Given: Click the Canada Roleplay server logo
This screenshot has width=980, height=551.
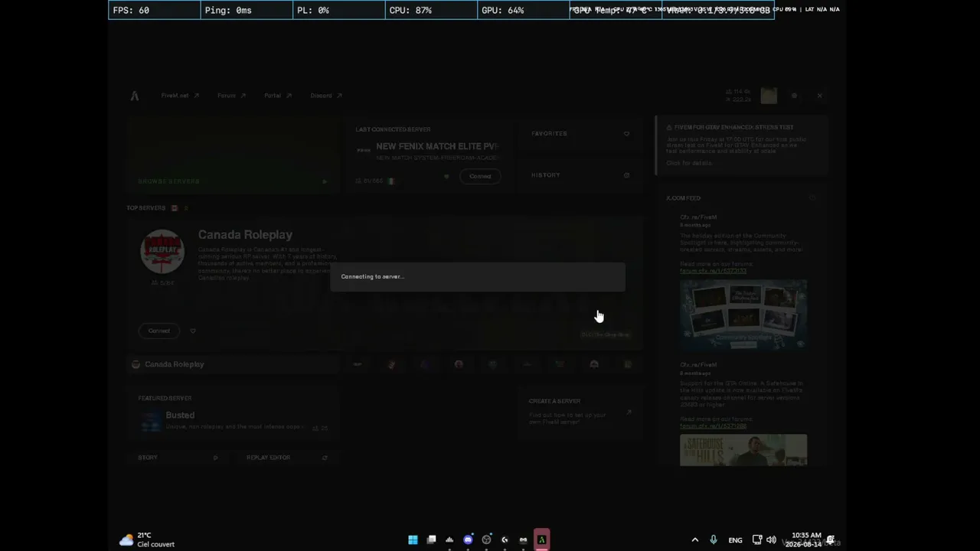Looking at the screenshot, I should click(x=162, y=251).
